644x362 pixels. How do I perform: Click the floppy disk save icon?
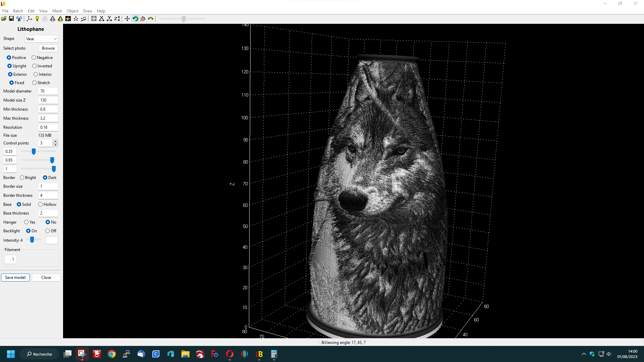click(x=11, y=19)
